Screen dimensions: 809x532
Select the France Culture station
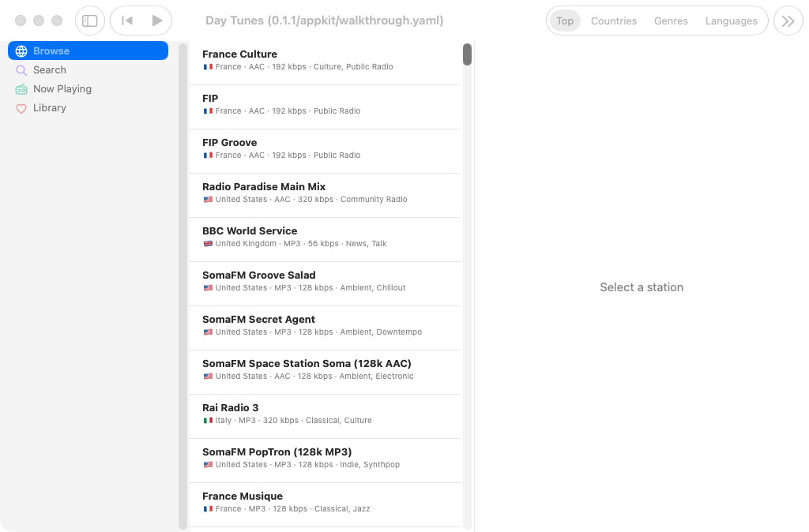[325, 63]
